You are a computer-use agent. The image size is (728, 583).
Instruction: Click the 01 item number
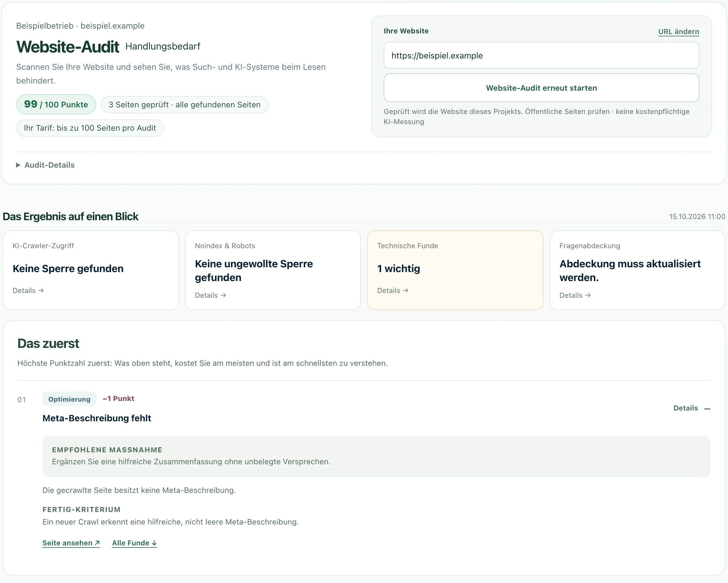pos(21,400)
